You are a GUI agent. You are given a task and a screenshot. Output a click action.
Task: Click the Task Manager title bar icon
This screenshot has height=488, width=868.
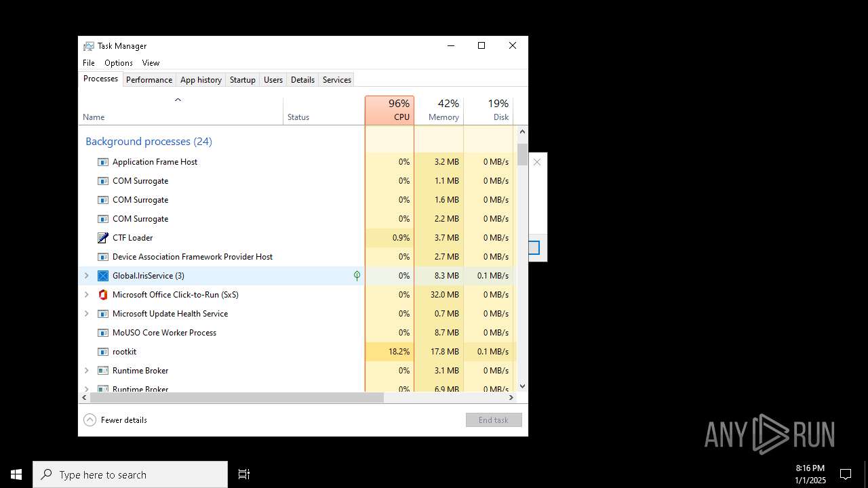click(x=89, y=46)
